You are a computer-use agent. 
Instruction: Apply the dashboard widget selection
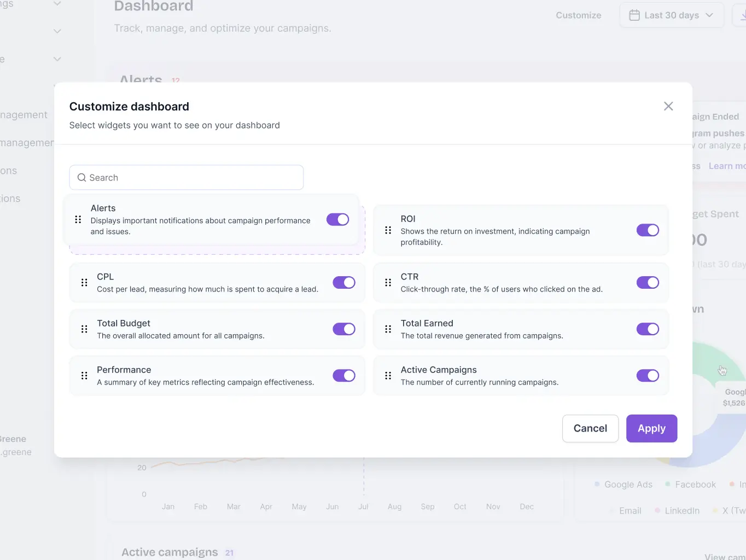[x=651, y=428]
